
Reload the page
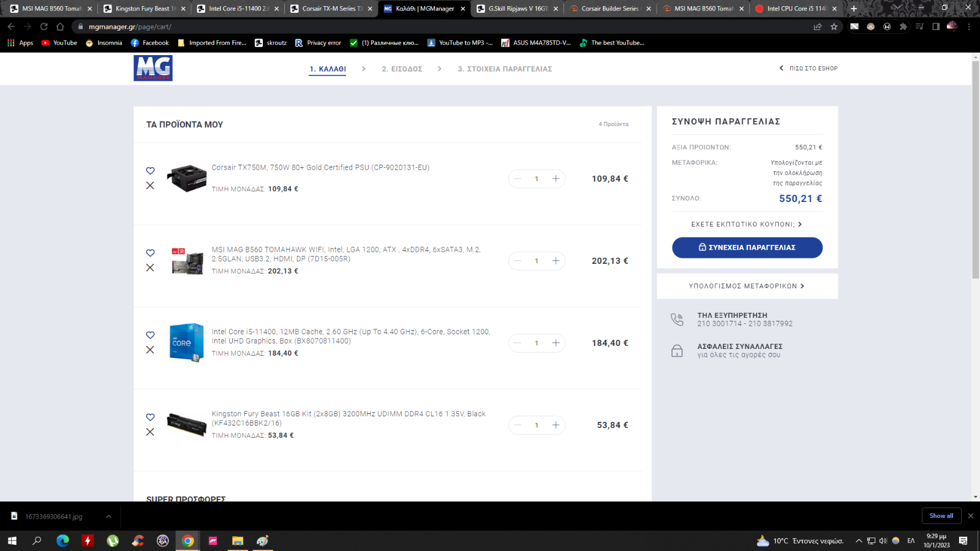[x=44, y=26]
